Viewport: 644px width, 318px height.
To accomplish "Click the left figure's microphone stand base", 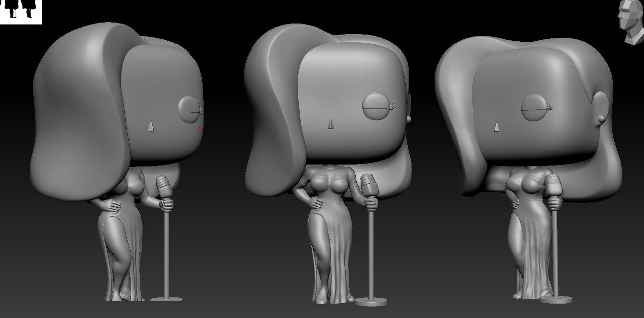I will 166,299.
